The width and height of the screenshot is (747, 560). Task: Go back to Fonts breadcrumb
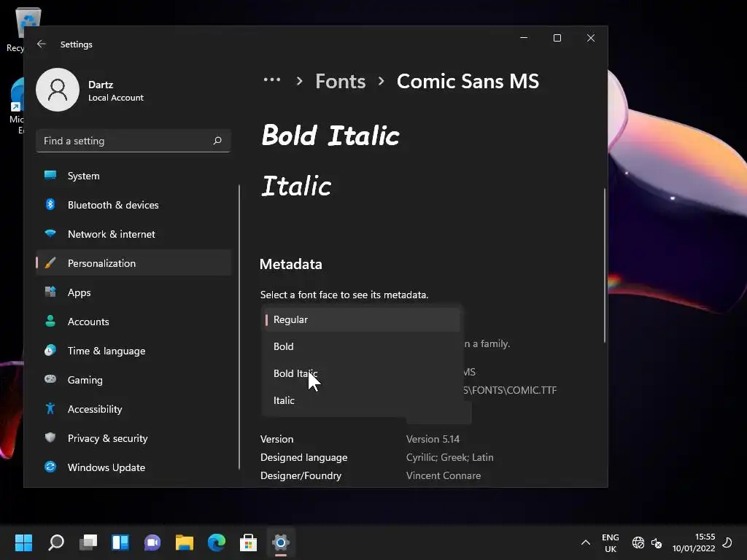(340, 82)
